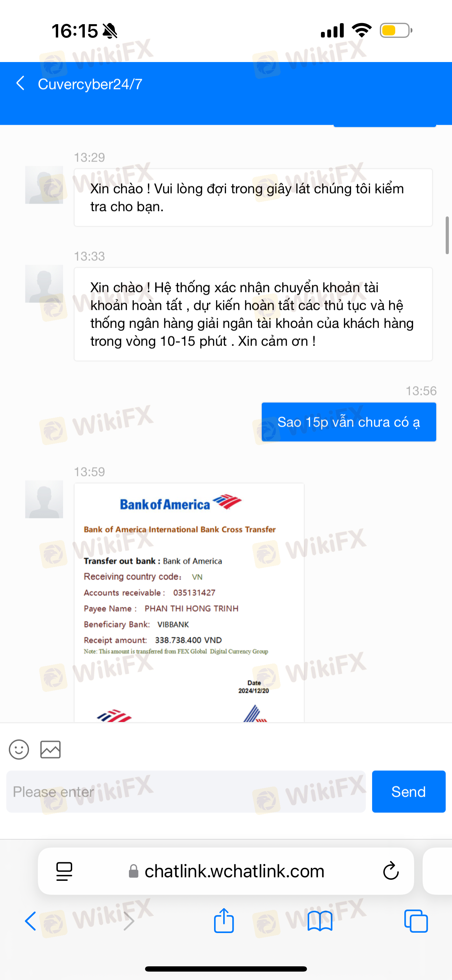Image resolution: width=452 pixels, height=980 pixels.
Task: Tap Safari forward arrow
Action: pos(129,921)
